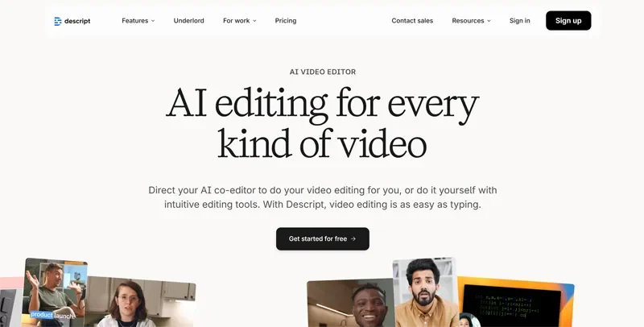This screenshot has height=327, width=644.
Task: Click the small circular avatar near the terminal
Action: tap(467, 321)
